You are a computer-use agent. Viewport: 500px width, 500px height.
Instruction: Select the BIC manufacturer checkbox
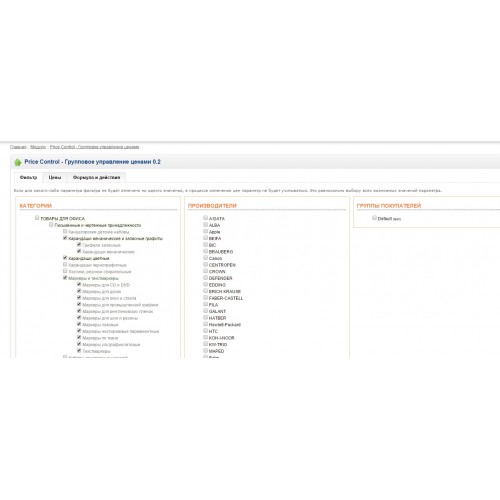206,245
